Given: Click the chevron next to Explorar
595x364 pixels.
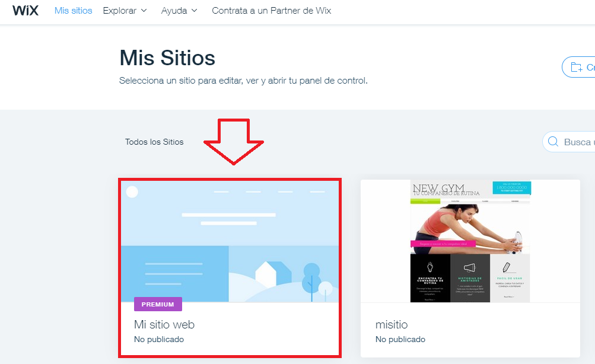Looking at the screenshot, I should [144, 11].
